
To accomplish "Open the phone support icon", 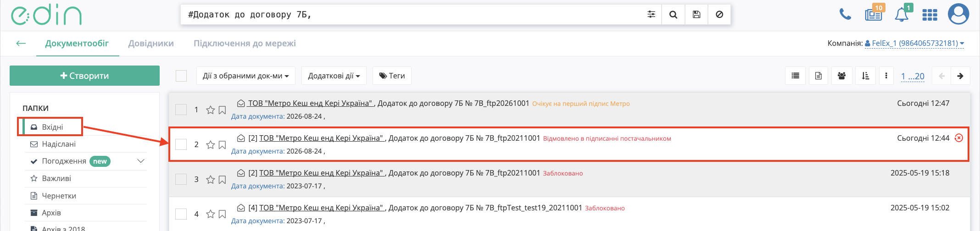I will tap(845, 15).
